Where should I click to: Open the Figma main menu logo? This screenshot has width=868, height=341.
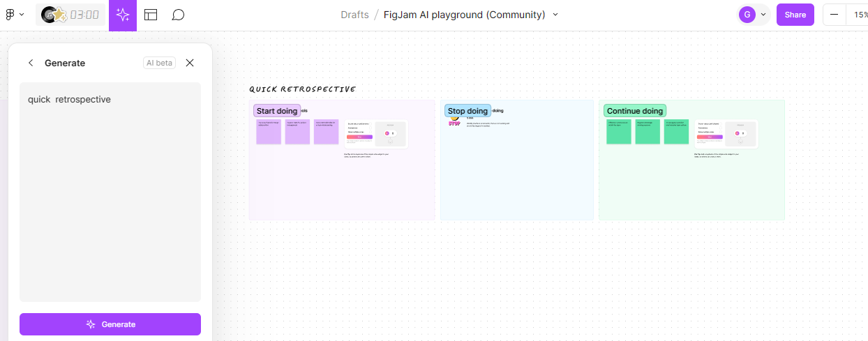[x=10, y=15]
